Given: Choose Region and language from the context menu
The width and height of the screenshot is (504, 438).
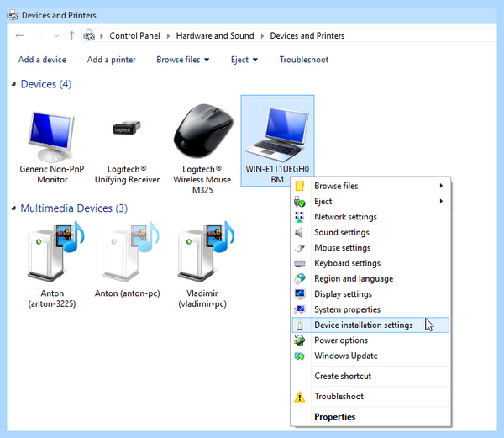Looking at the screenshot, I should coord(370,278).
